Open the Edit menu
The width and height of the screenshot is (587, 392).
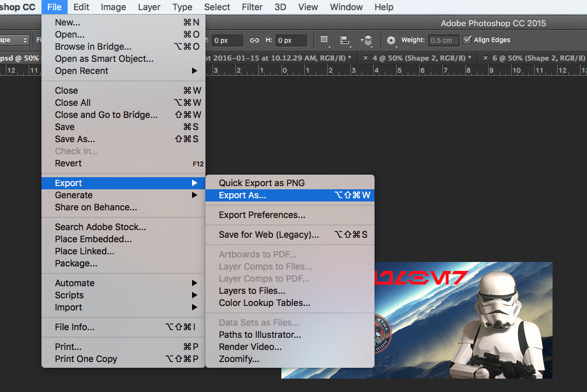(81, 7)
